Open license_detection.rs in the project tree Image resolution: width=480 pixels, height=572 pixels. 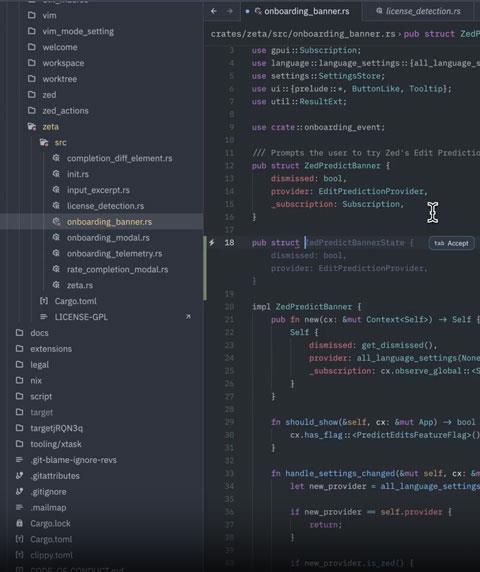coord(105,206)
